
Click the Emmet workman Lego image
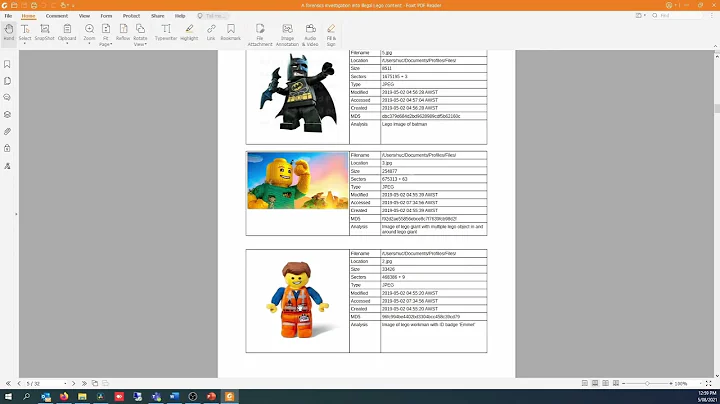click(x=297, y=300)
